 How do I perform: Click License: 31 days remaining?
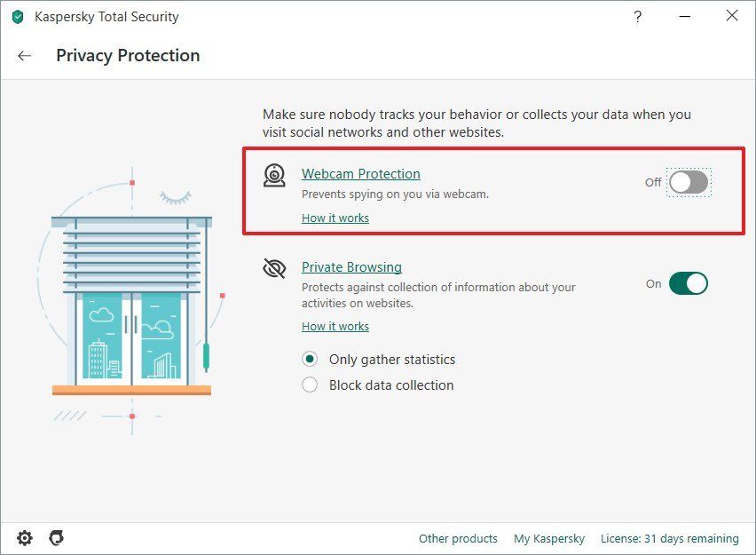669,538
